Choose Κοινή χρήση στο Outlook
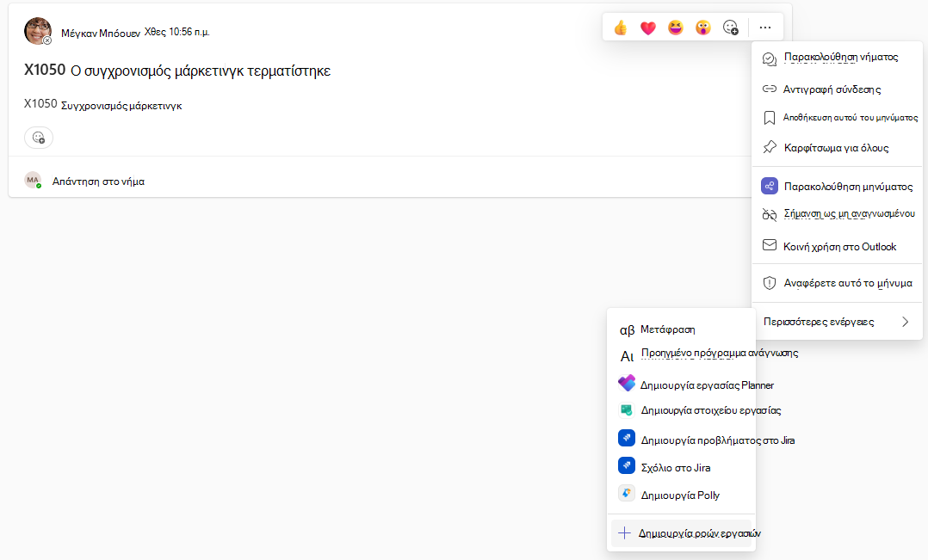 837,247
